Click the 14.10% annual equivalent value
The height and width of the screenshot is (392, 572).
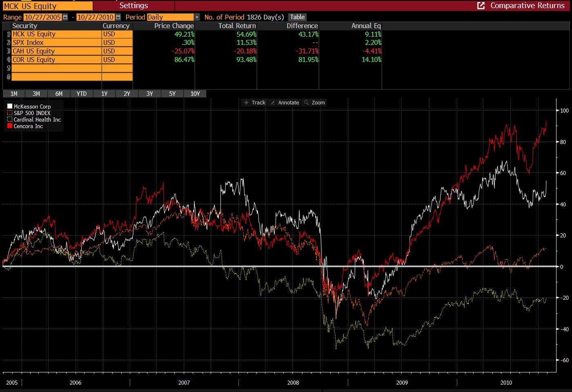[x=372, y=60]
